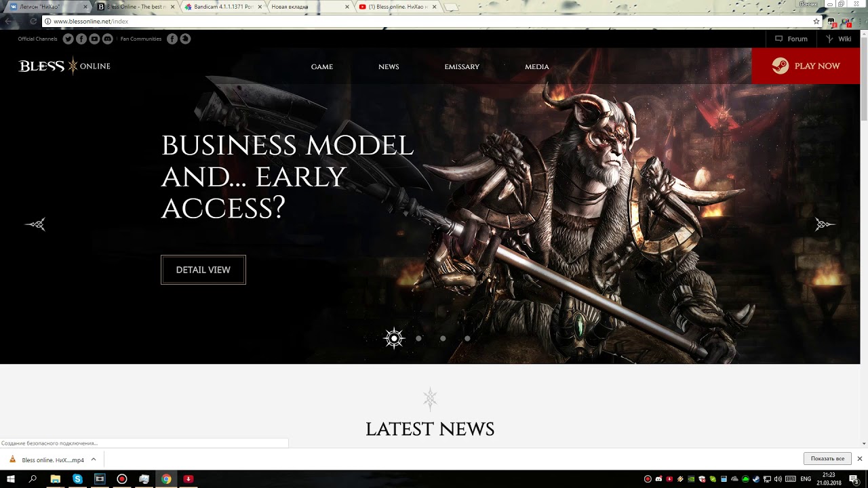Open the official Twitter channel icon
Viewport: 868px width, 488px height.
[68, 39]
